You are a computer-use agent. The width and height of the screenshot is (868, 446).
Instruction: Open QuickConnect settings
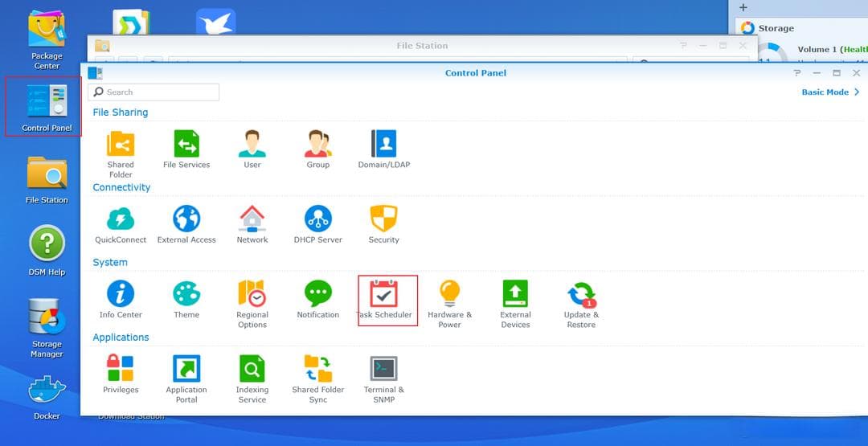point(120,224)
